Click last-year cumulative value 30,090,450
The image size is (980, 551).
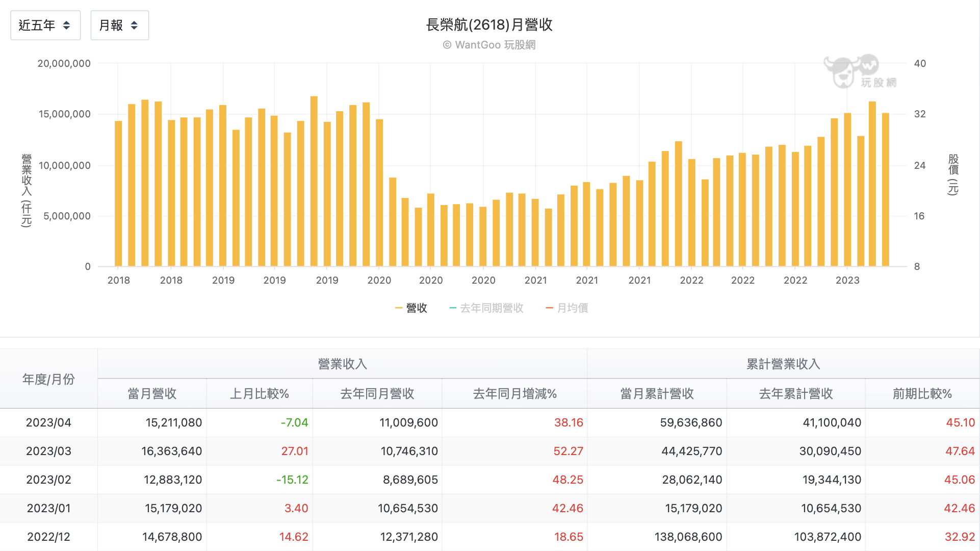click(x=830, y=451)
